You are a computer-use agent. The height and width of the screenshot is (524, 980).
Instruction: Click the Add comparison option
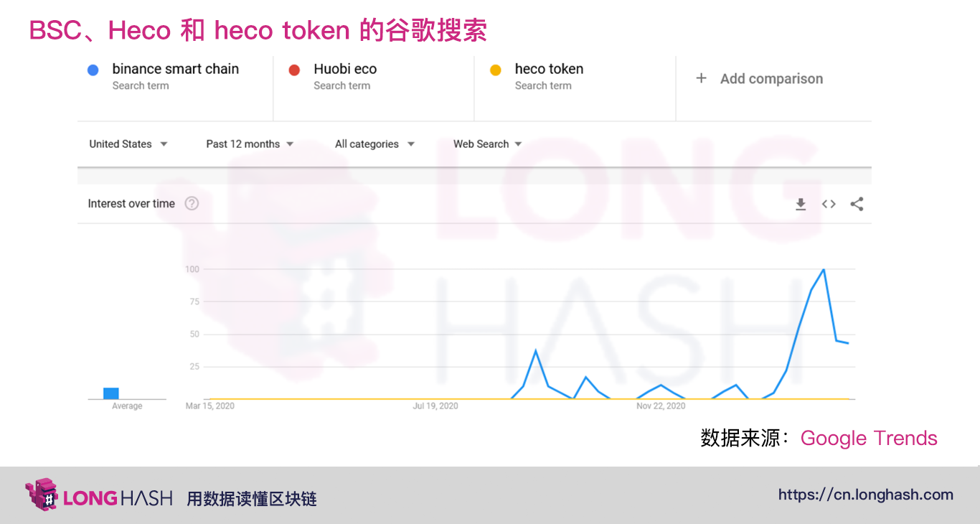(x=771, y=79)
